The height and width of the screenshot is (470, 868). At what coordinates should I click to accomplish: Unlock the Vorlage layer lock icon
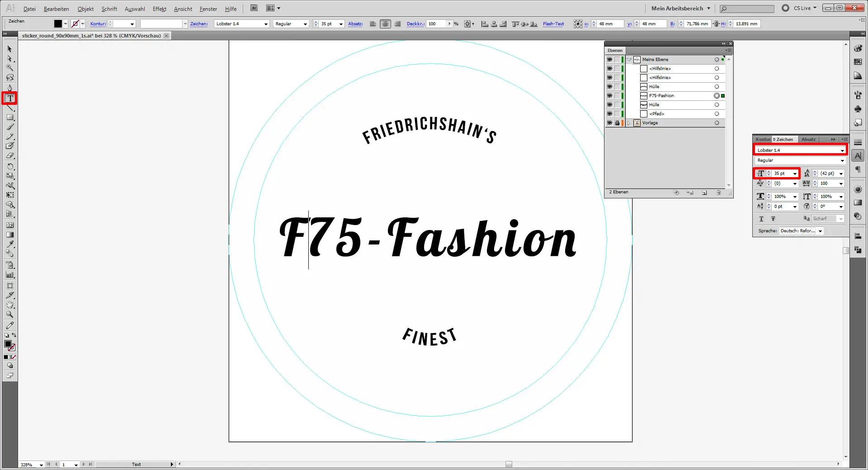point(617,123)
